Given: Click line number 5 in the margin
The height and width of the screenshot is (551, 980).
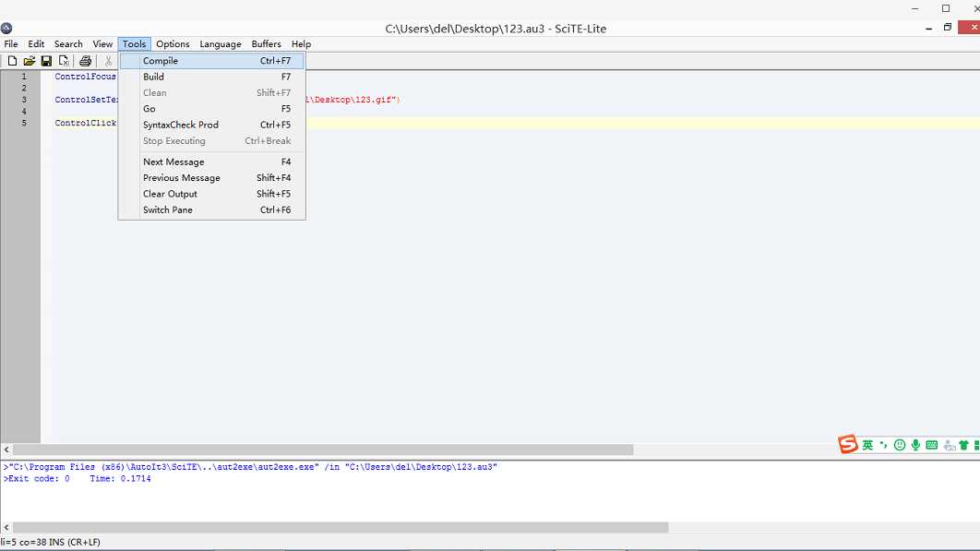Looking at the screenshot, I should (x=24, y=123).
